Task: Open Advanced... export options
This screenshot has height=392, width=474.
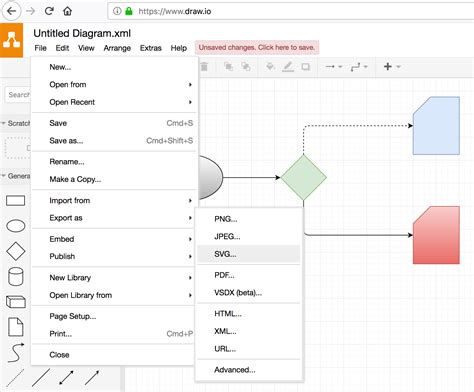Action: tap(249, 370)
